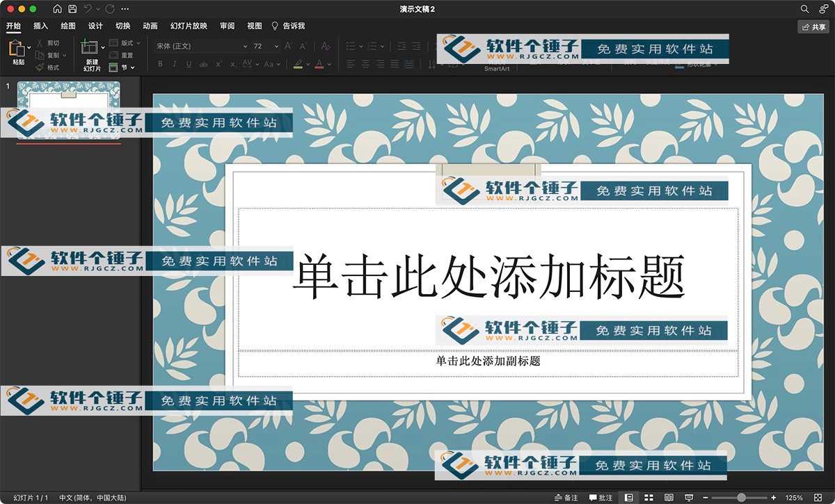Click Tell Me (告诉我) lightbulb search
The height and width of the screenshot is (504, 835).
point(288,26)
